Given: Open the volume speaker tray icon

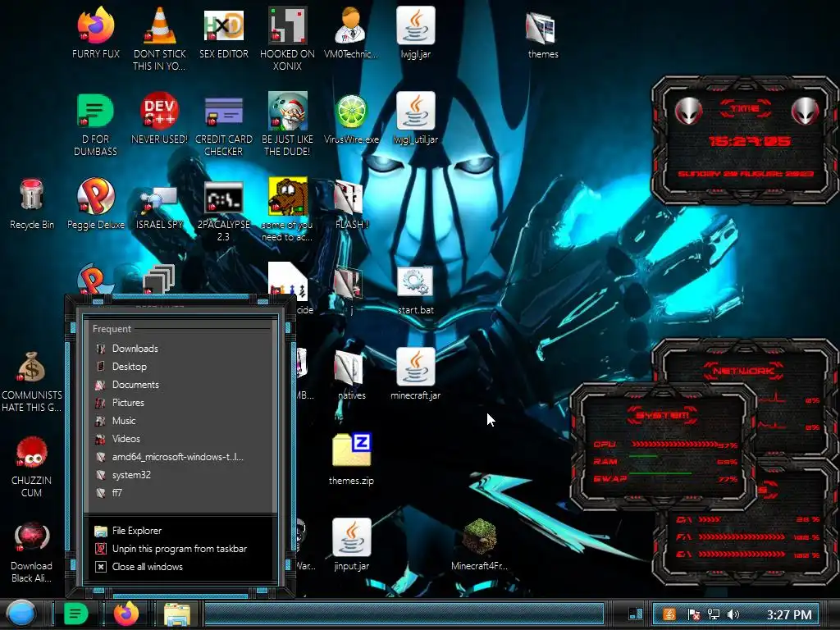Looking at the screenshot, I should tap(733, 614).
